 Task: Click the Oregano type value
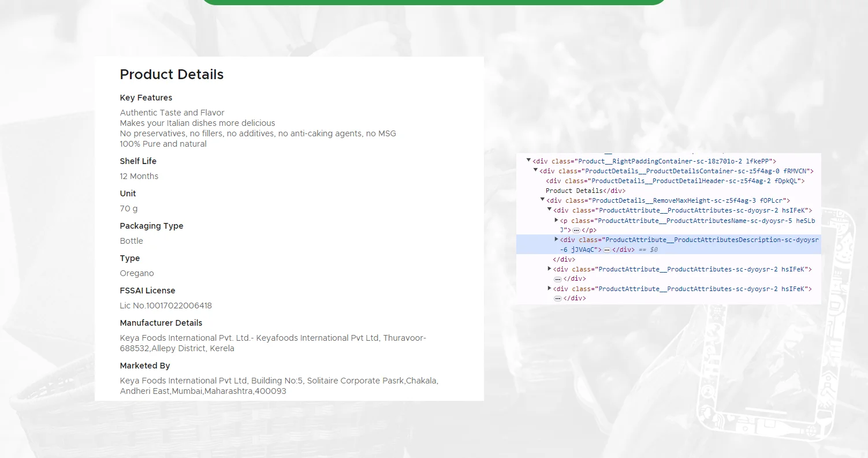[137, 273]
